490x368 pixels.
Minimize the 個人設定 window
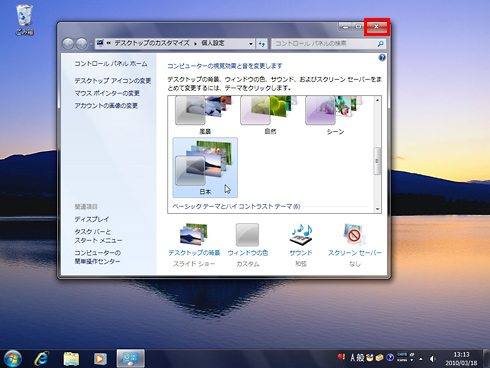click(345, 26)
